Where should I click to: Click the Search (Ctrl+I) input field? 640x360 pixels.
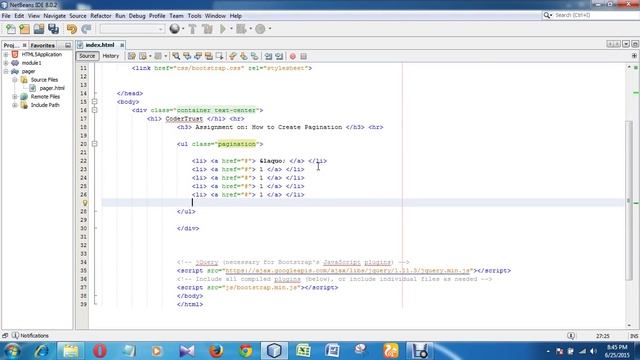point(595,15)
